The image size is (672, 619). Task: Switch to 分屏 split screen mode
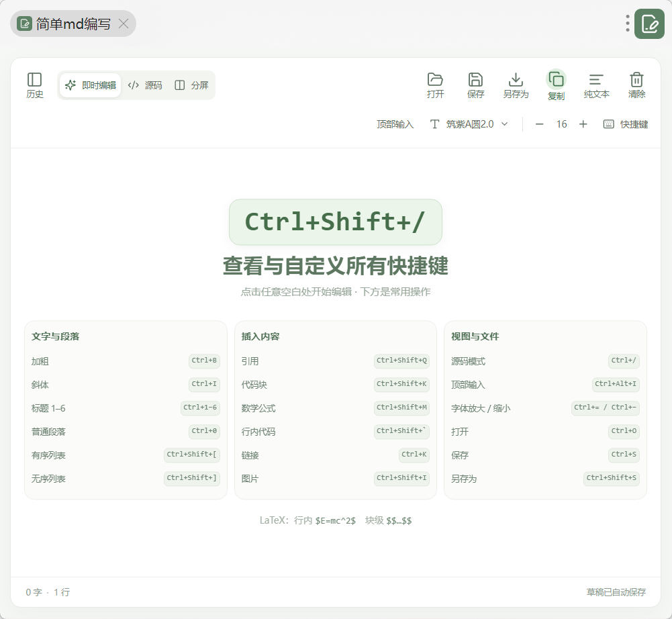click(x=191, y=85)
